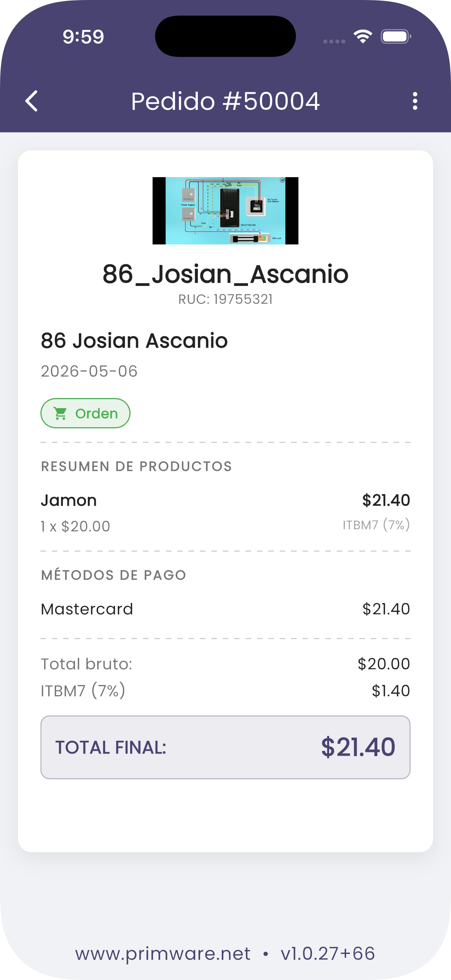Tap the 86_Josian_Ascanio business name
The width and height of the screenshot is (451, 980).
click(x=225, y=274)
